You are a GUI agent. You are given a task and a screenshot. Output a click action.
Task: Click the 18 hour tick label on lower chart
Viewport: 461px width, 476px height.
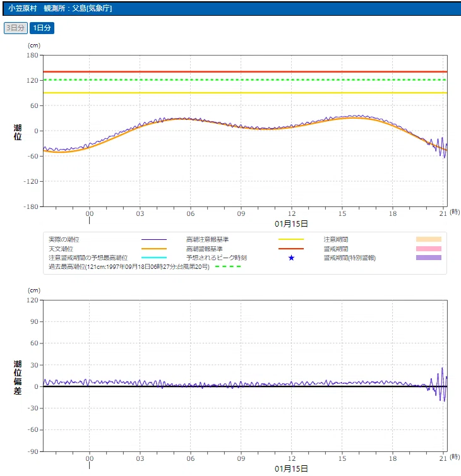click(x=393, y=458)
